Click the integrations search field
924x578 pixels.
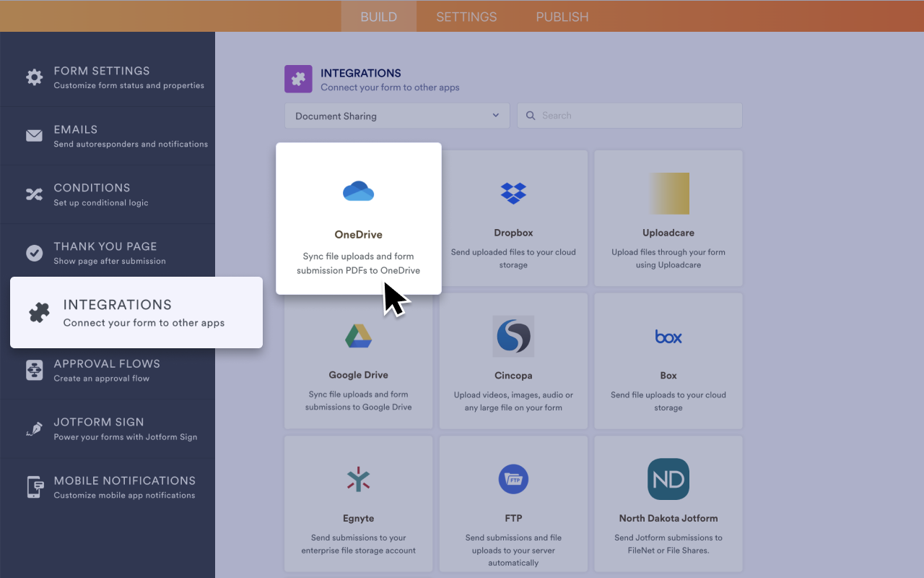pyautogui.click(x=629, y=115)
